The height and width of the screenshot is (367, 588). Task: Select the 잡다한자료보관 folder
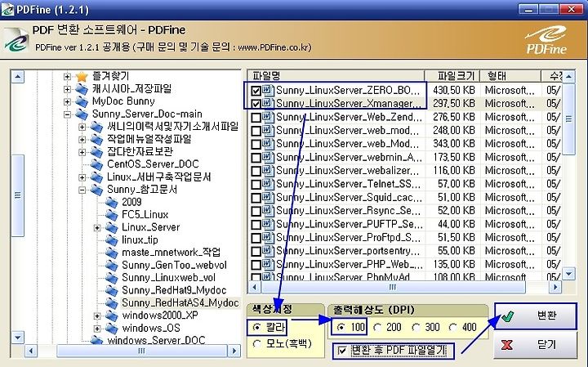click(140, 151)
